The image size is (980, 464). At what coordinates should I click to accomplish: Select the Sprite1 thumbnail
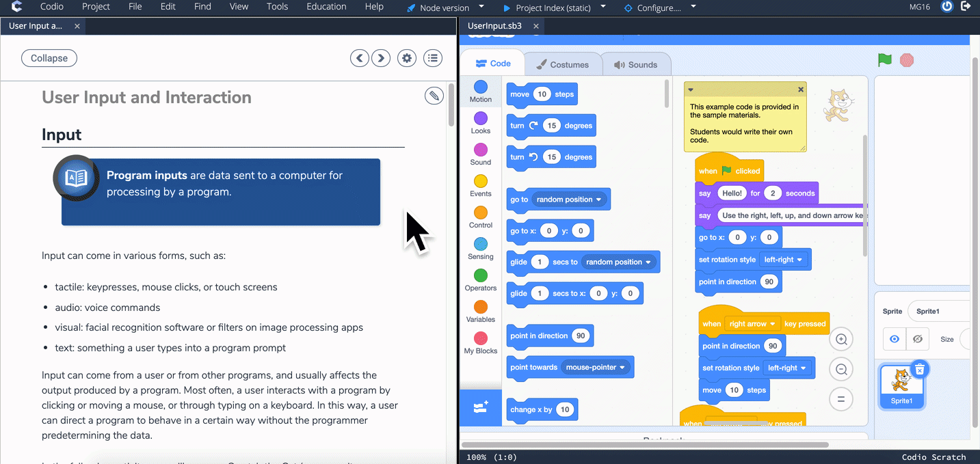(x=901, y=386)
